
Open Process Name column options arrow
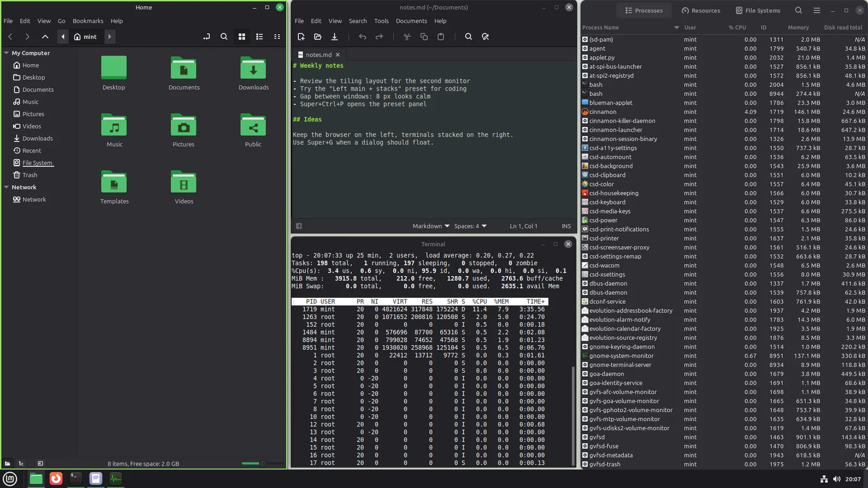click(676, 28)
